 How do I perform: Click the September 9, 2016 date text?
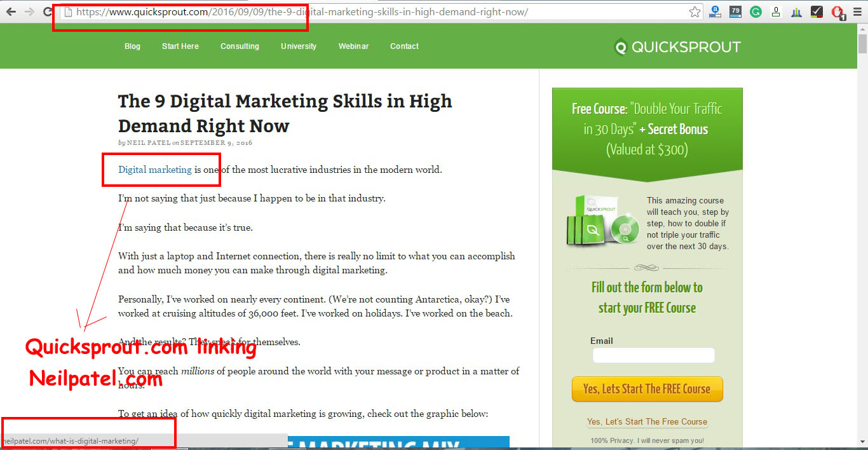(x=216, y=143)
